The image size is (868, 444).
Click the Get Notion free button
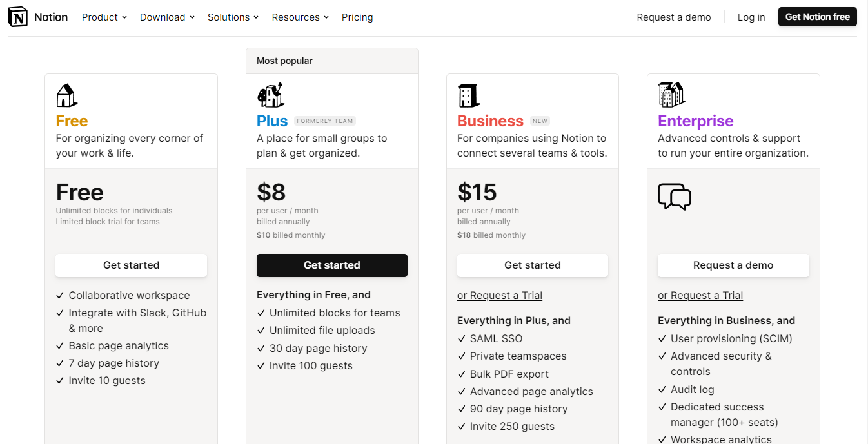tap(817, 17)
